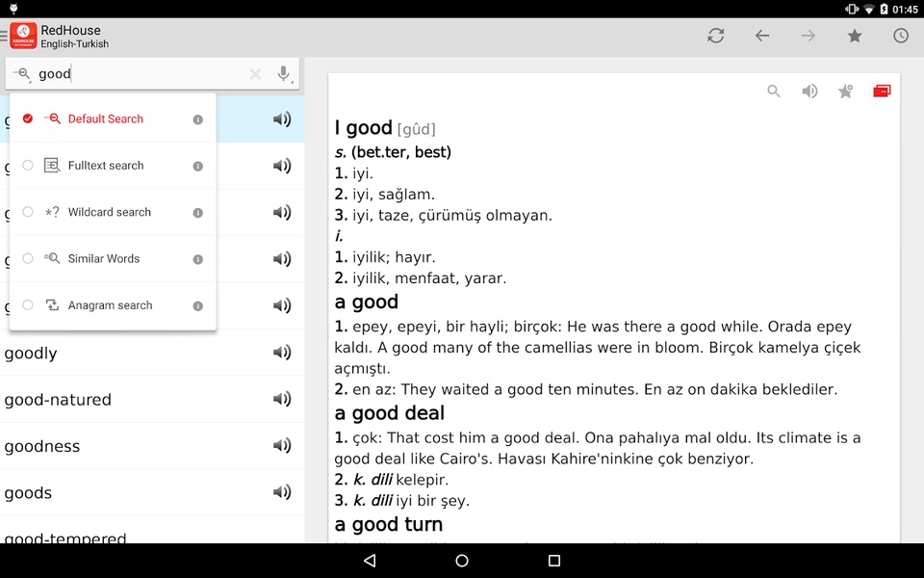Play audio for goods
Image resolution: width=924 pixels, height=578 pixels.
(x=282, y=492)
